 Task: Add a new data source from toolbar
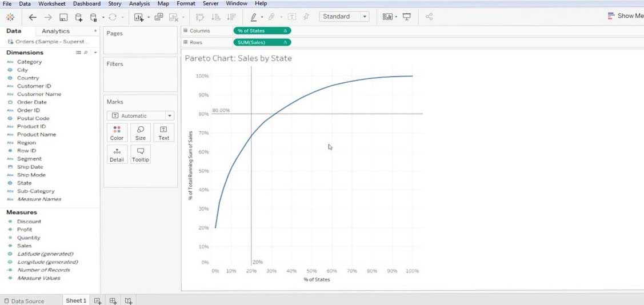(x=78, y=17)
